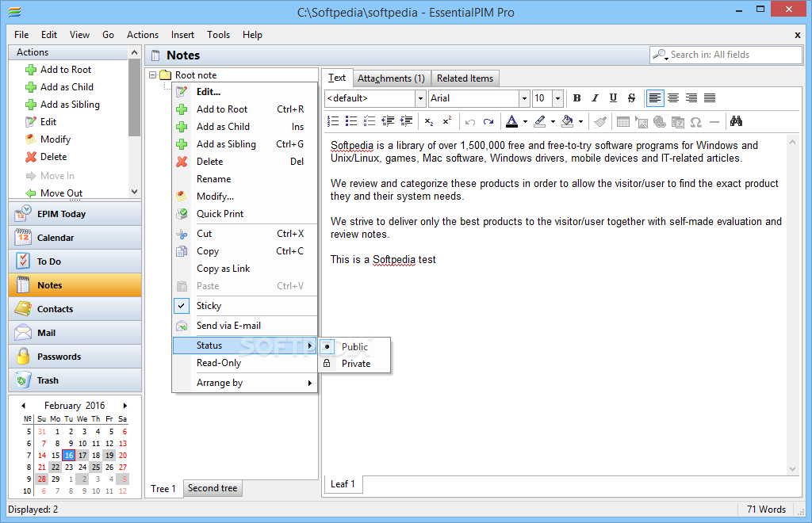Open the Actions menu
812x523 pixels.
point(143,35)
